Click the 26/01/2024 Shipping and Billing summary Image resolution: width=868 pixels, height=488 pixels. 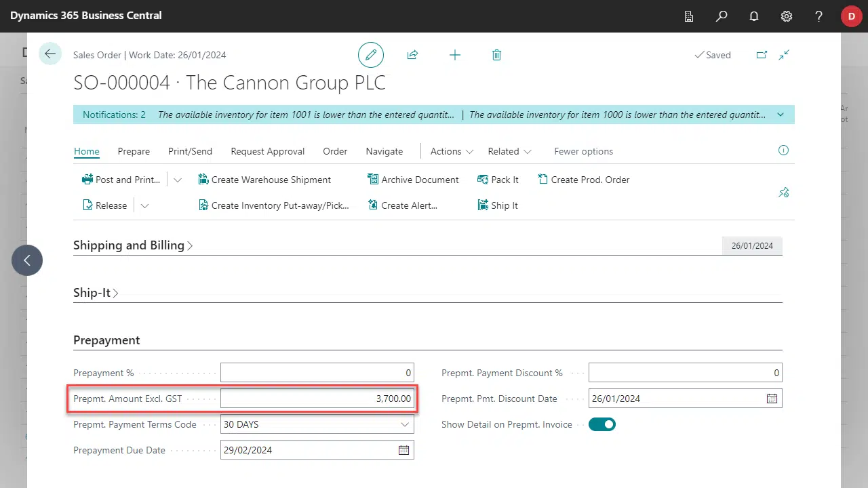[752, 246]
